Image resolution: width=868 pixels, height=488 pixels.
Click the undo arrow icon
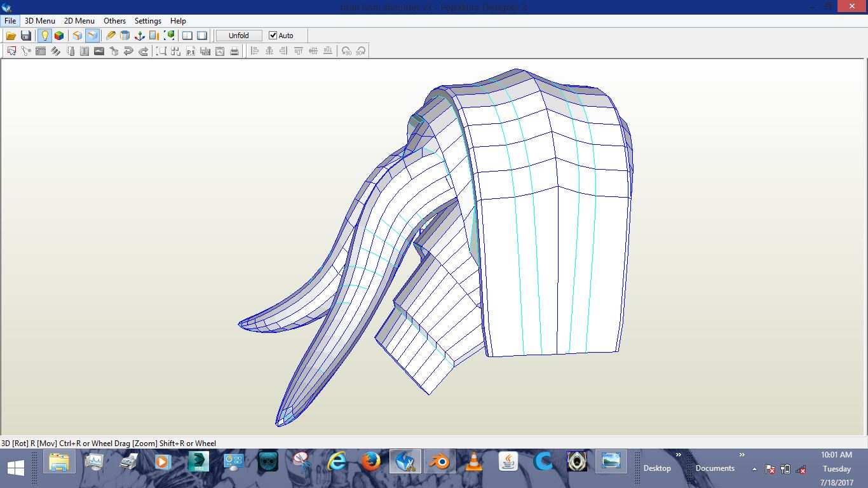coord(128,51)
